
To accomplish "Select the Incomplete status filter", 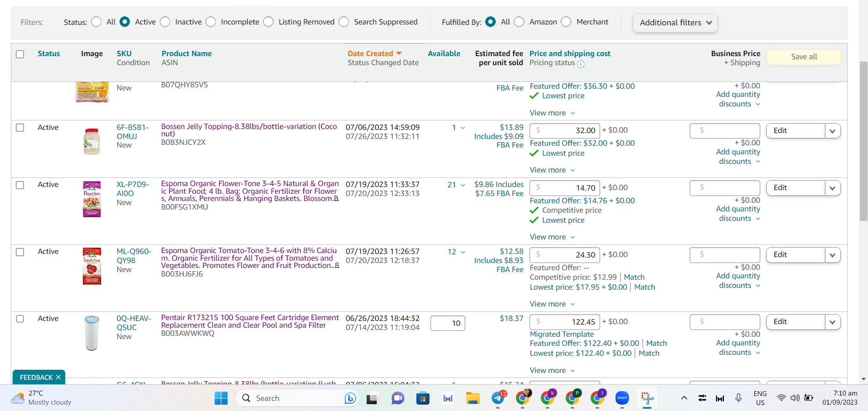I will point(211,22).
